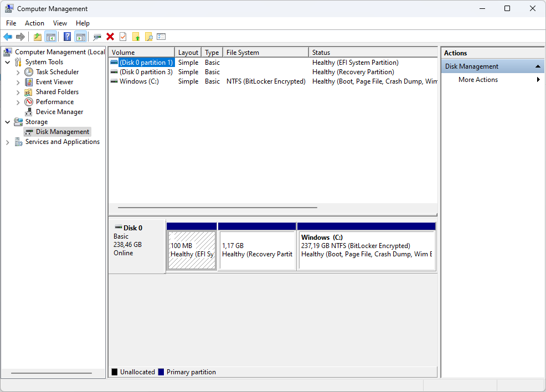Screen dimensions: 546x392
Task: Select Device Manager in the tree
Action: (x=59, y=112)
